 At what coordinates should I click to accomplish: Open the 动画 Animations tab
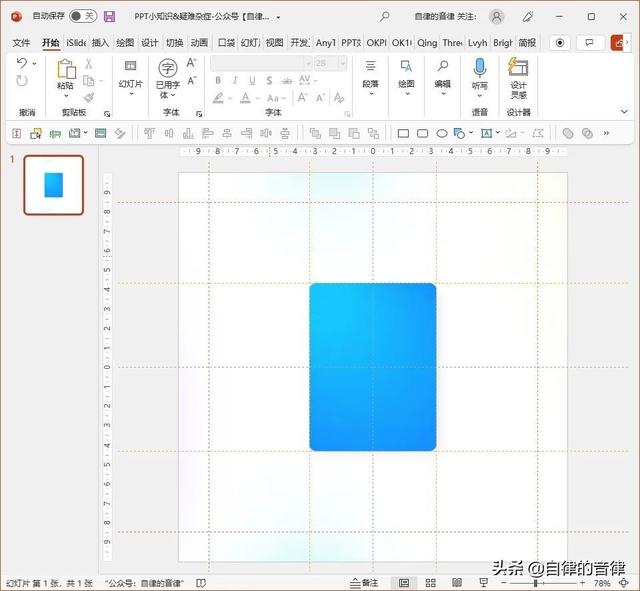click(199, 42)
